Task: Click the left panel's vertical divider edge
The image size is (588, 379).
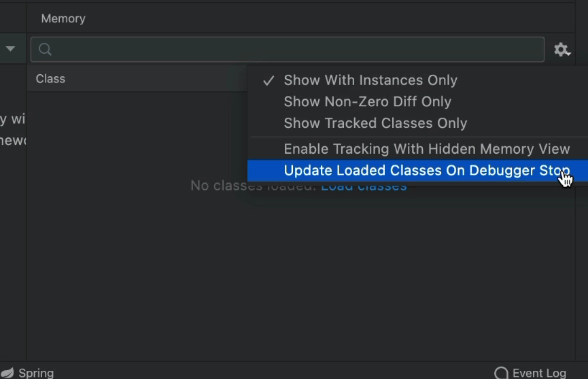Action: tap(27, 204)
